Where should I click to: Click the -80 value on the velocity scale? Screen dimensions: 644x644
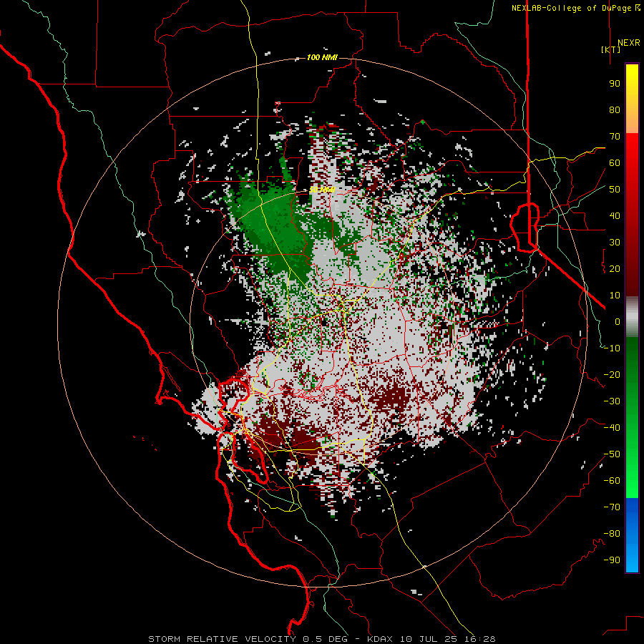(612, 534)
